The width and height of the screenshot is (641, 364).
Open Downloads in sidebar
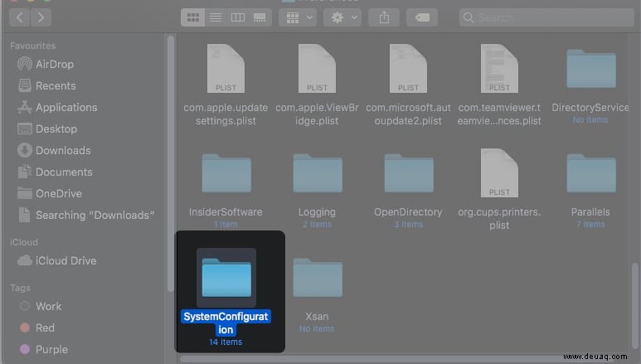(x=54, y=151)
